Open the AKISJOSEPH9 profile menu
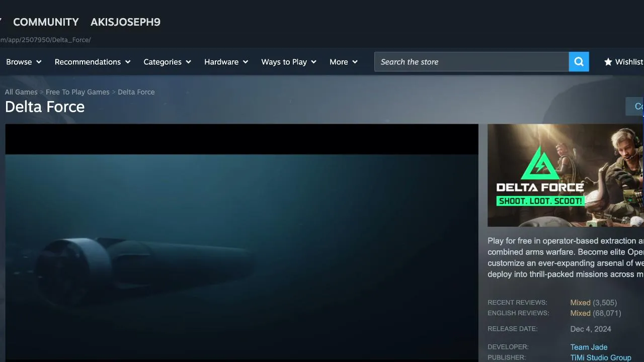 125,22
